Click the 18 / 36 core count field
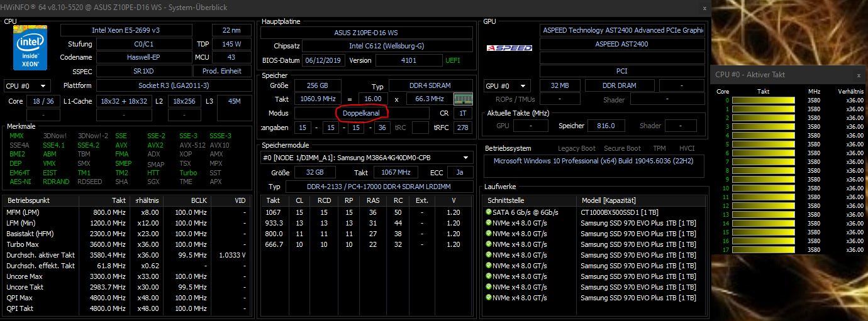Viewport: 868px width, 321px height. coord(43,101)
